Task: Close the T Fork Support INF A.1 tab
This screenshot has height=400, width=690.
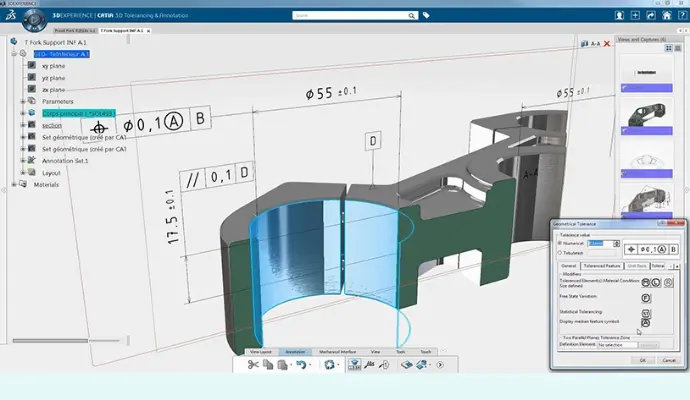Action: coord(148,31)
